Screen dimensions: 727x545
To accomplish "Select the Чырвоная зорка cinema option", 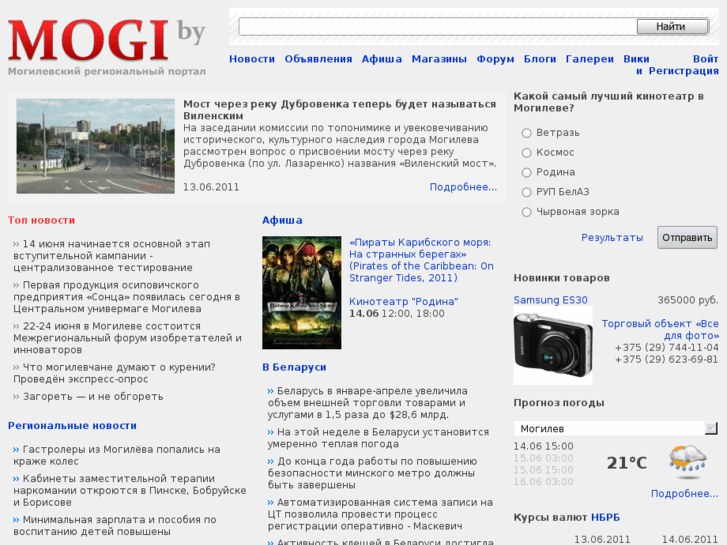I will pyautogui.click(x=526, y=212).
